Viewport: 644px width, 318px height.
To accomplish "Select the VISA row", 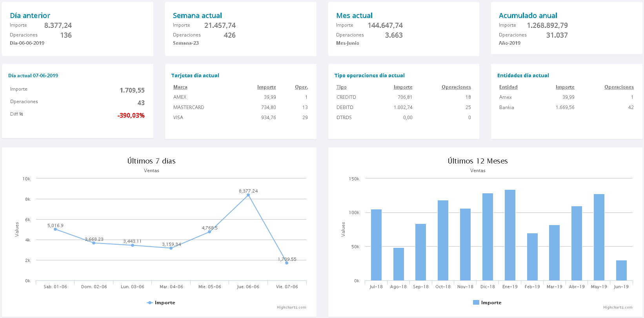I will click(x=240, y=118).
